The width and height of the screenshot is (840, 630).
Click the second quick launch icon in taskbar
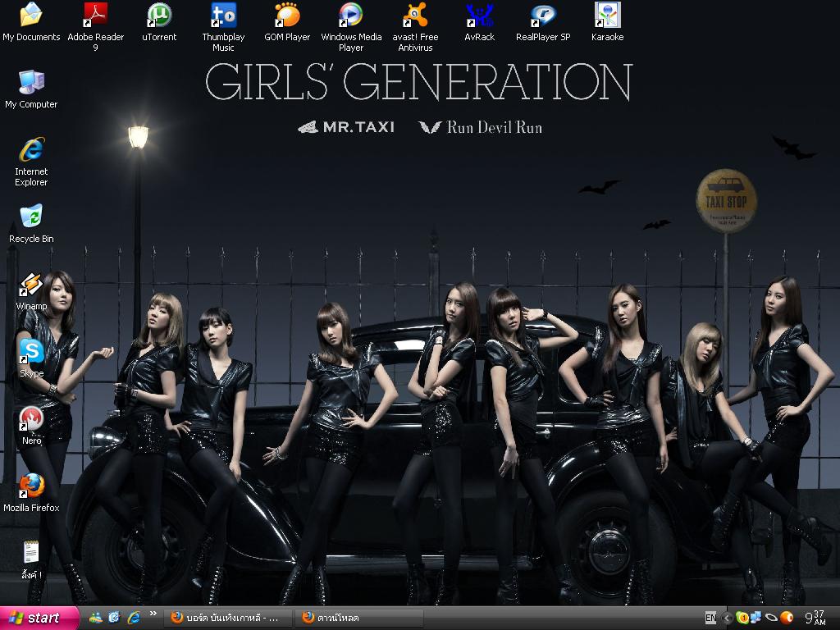tap(114, 618)
